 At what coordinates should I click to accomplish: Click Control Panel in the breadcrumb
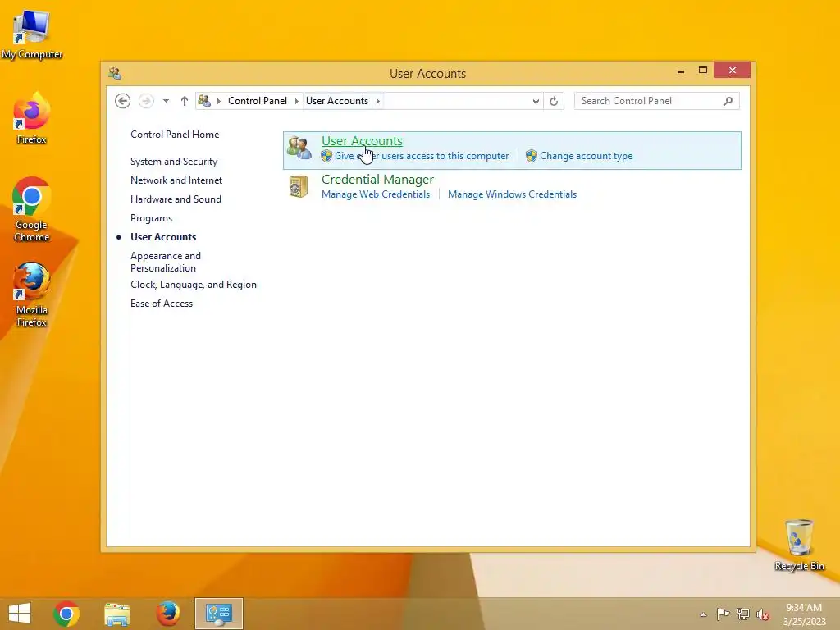click(x=257, y=101)
